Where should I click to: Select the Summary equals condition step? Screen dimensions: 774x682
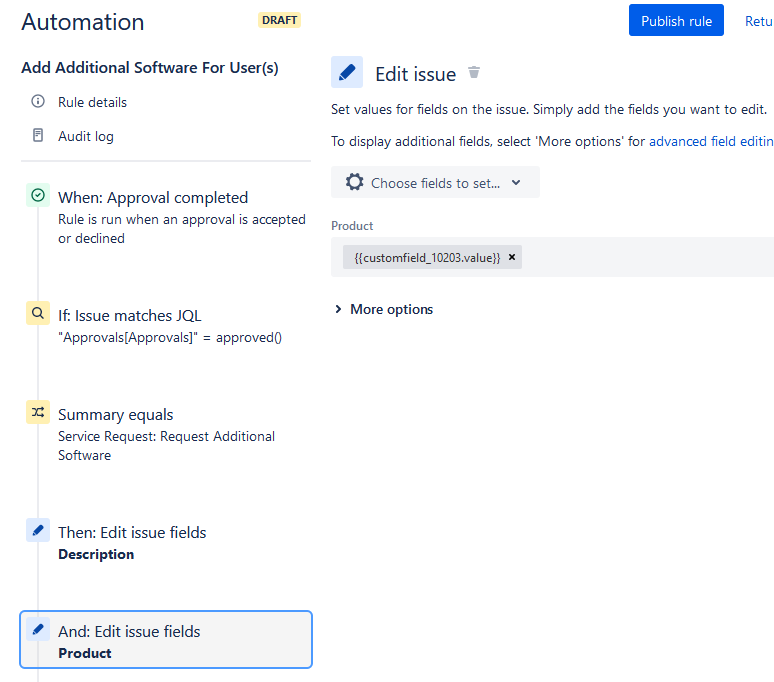pos(166,434)
